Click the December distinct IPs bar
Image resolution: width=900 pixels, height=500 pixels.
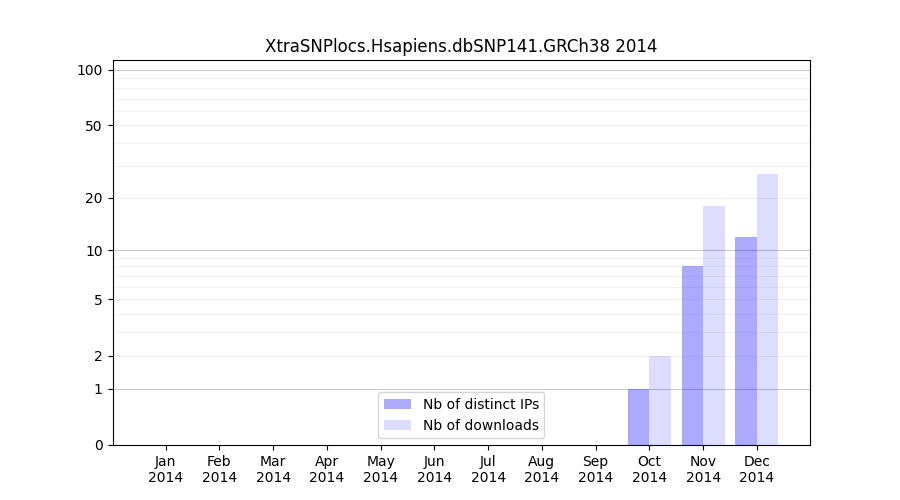[746, 340]
